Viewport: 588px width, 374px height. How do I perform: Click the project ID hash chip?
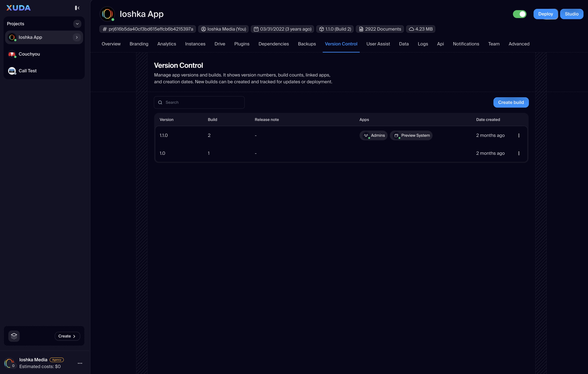click(x=148, y=29)
